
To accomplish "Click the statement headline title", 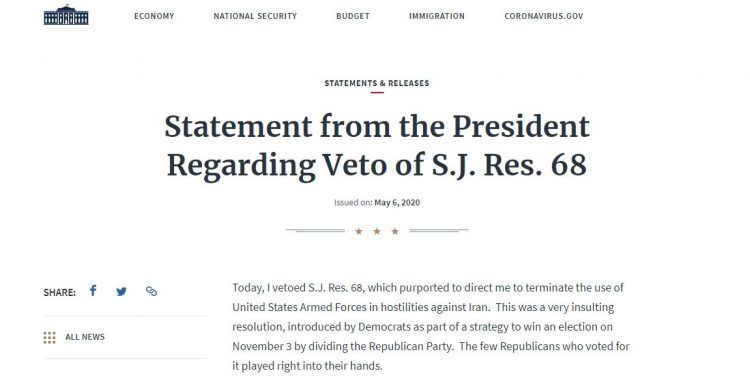I will pyautogui.click(x=377, y=146).
